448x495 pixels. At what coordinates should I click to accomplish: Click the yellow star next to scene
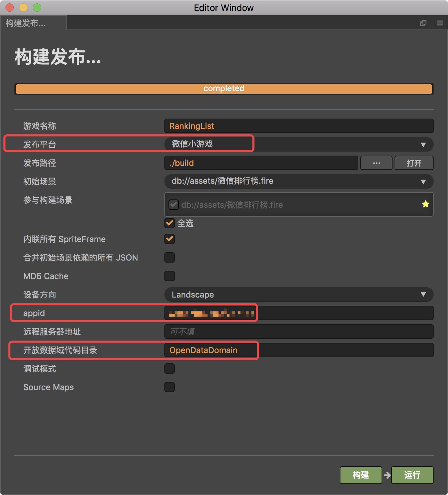click(426, 204)
